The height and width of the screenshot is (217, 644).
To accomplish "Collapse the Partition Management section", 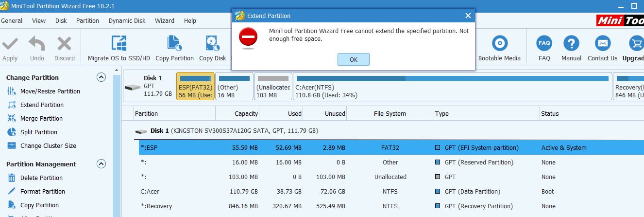I will 101,164.
